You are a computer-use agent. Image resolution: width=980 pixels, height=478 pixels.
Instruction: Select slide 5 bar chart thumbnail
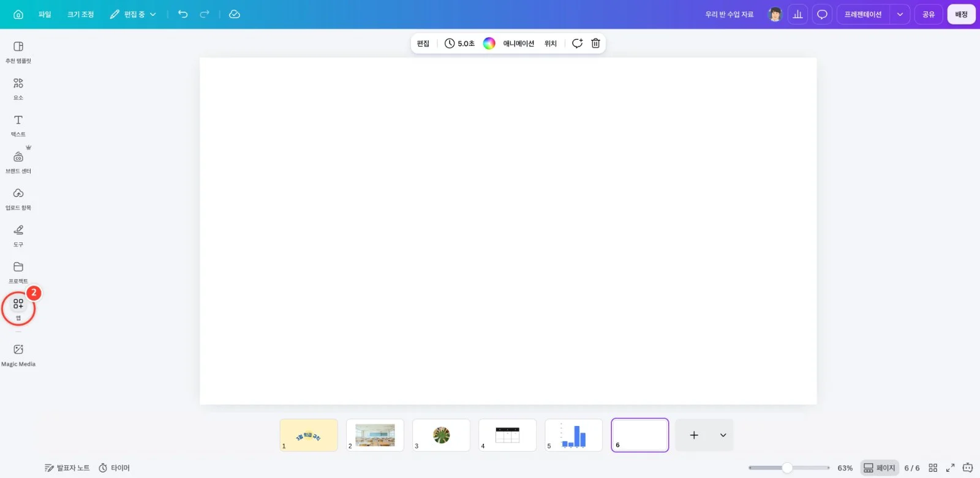coord(573,435)
